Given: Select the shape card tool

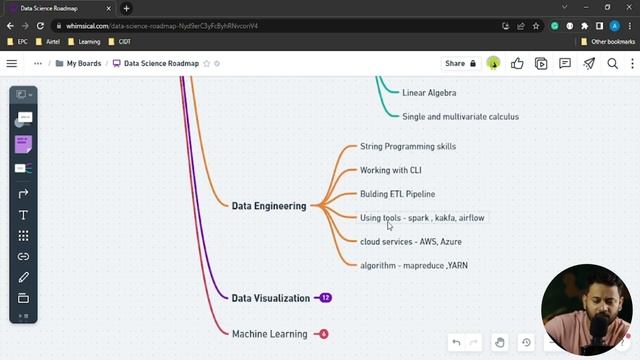Looking at the screenshot, I should [x=24, y=119].
